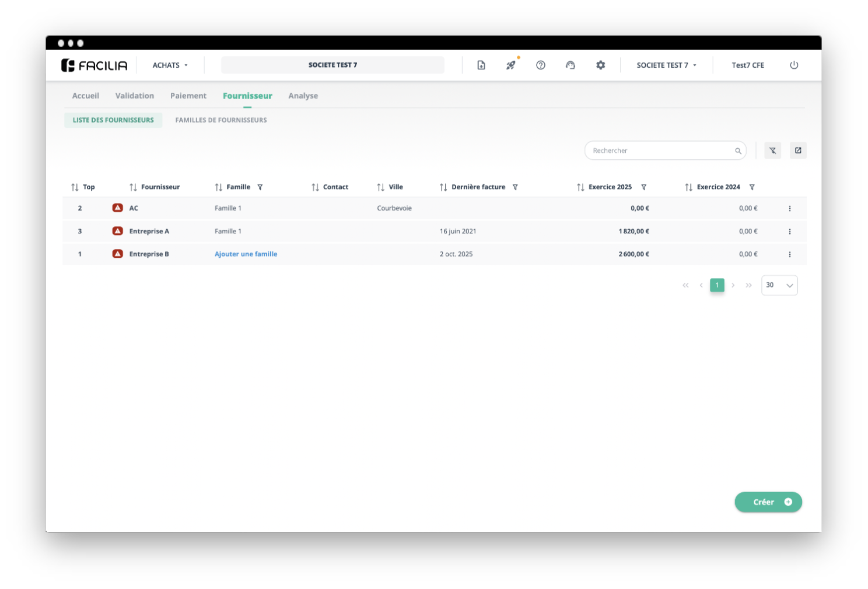Open Familles de fournisseurs sub-tab
This screenshot has width=868, height=589.
pos(221,120)
